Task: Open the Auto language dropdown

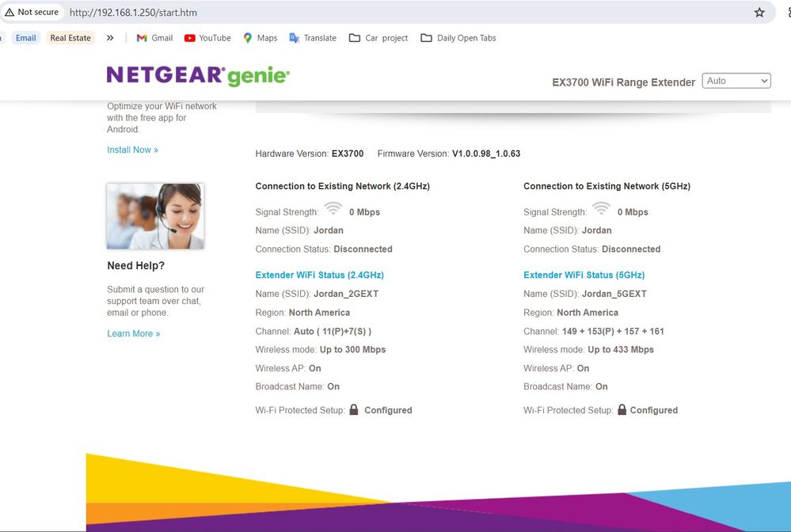Action: click(x=736, y=81)
